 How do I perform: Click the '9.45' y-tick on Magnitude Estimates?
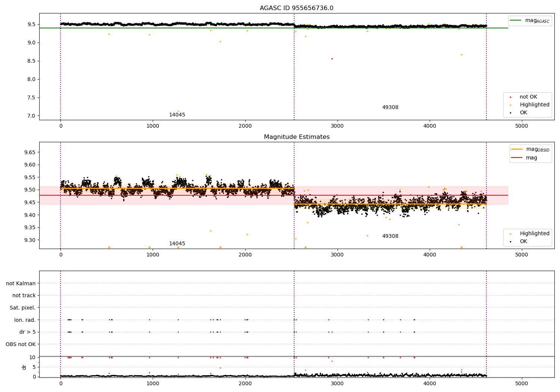coord(29,203)
